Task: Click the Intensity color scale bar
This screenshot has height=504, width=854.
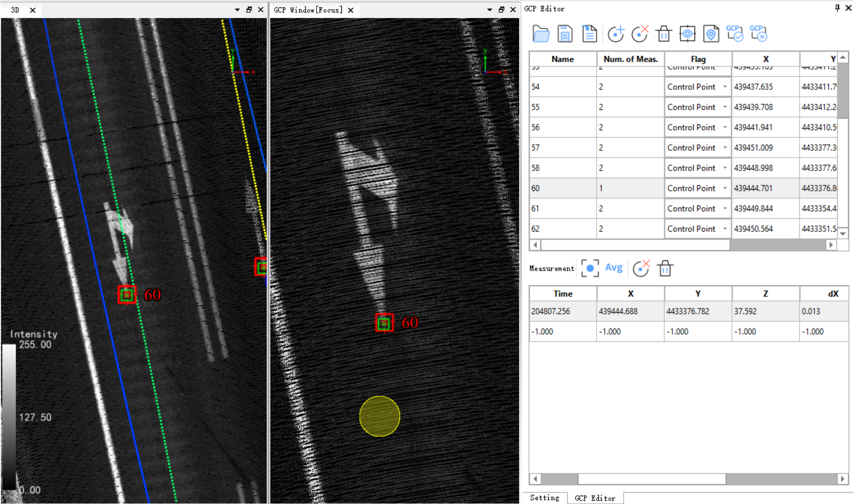Action: [9, 417]
